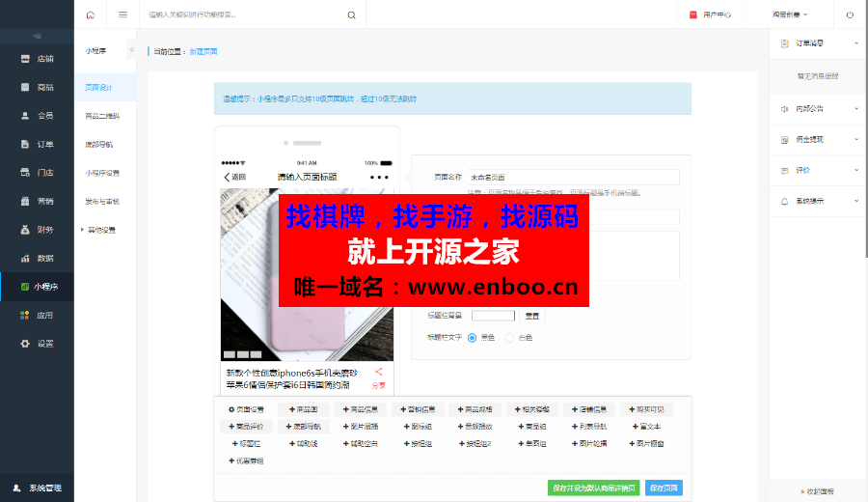
Task: Add the 优惠券组 component
Action: click(x=246, y=461)
